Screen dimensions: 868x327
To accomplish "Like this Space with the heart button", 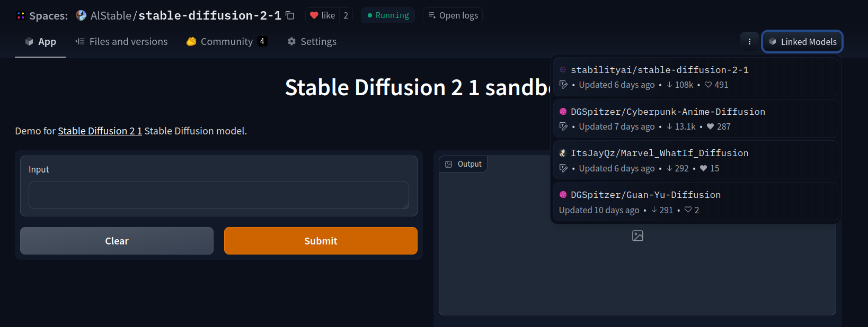I will click(322, 15).
